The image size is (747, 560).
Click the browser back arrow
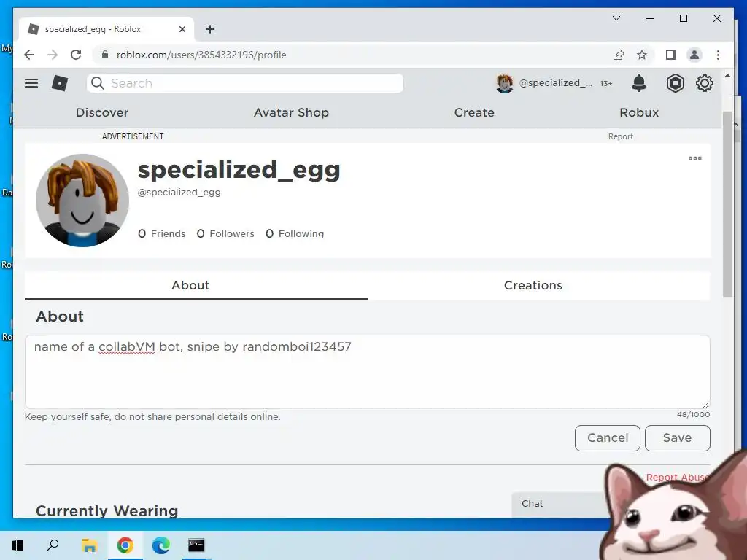pyautogui.click(x=29, y=55)
